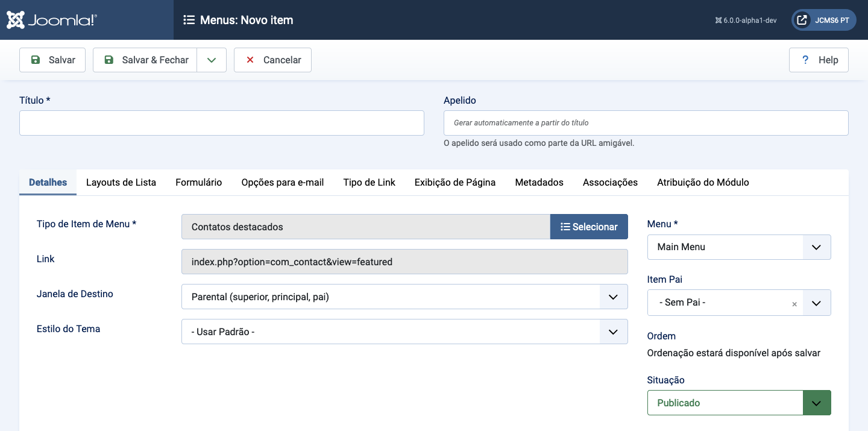Focus the Apelido input field
This screenshot has width=868, height=431.
(x=646, y=123)
